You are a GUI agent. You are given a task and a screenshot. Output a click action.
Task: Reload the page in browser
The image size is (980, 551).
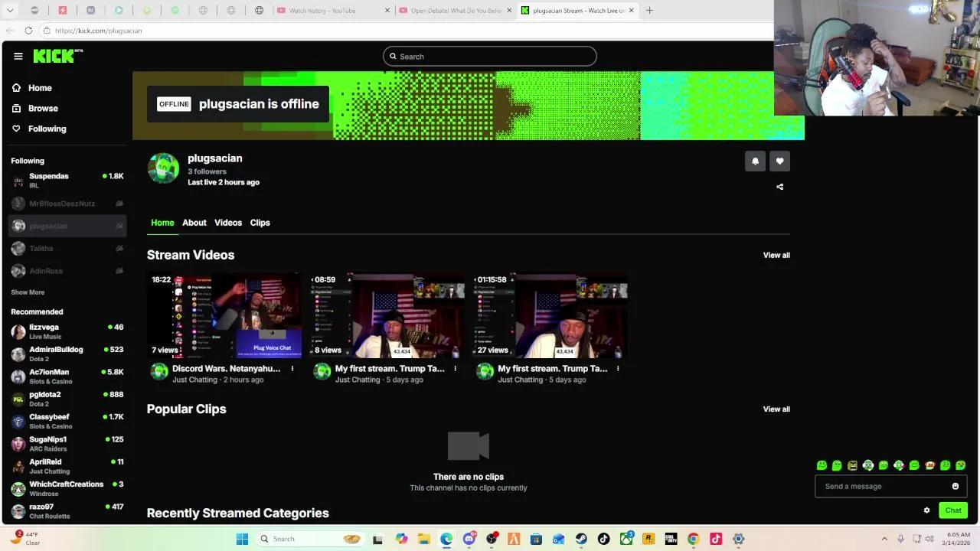point(28,31)
